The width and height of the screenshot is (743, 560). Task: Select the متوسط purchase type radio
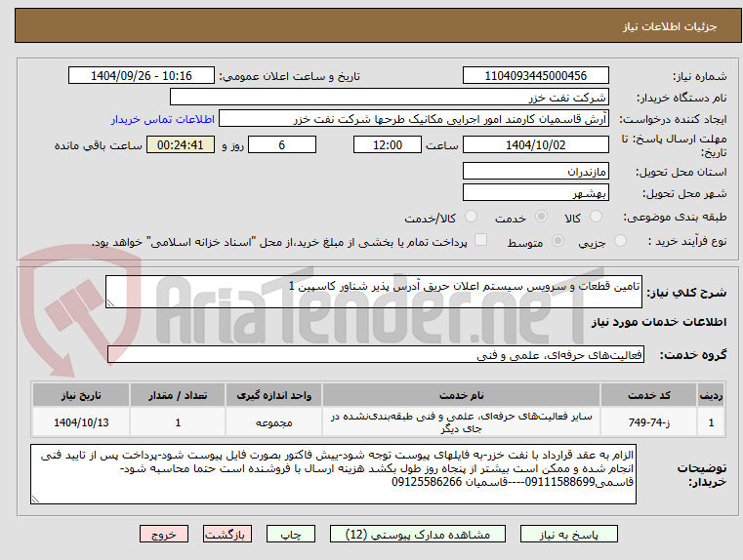coord(557,241)
